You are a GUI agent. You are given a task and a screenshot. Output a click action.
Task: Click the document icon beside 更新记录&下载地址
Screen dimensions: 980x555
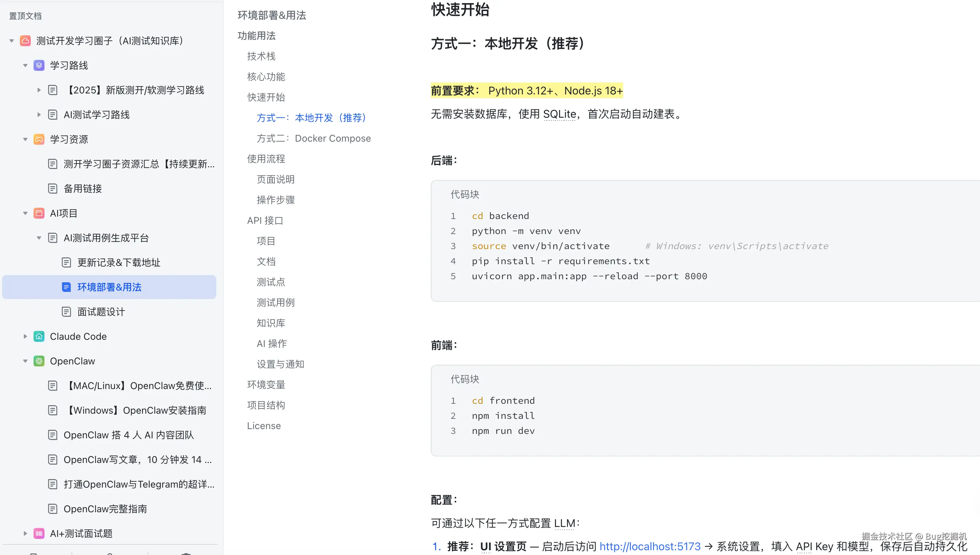click(66, 262)
